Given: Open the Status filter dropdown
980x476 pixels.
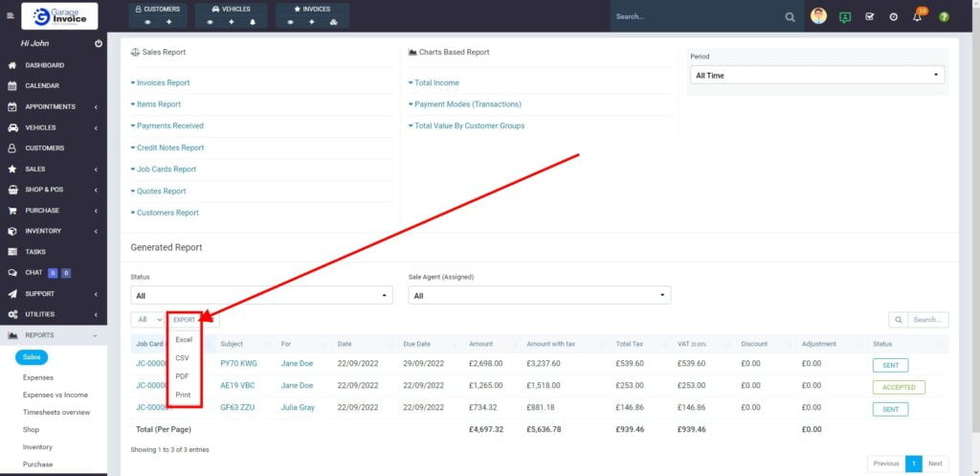Looking at the screenshot, I should tap(261, 296).
